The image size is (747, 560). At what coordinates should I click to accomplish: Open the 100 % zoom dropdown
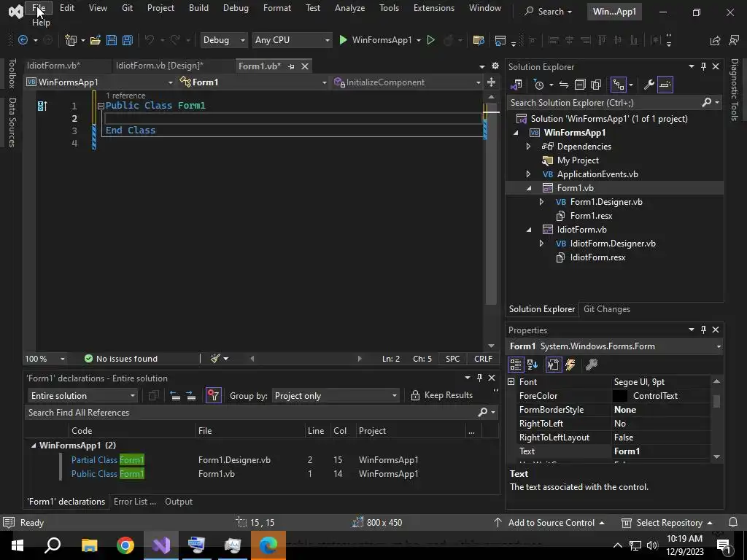(x=44, y=359)
